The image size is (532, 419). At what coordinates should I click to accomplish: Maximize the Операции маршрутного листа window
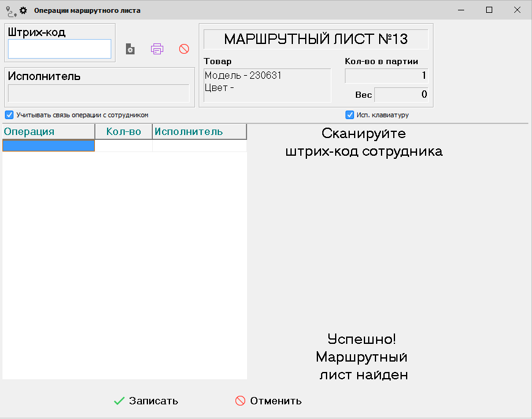tap(489, 10)
